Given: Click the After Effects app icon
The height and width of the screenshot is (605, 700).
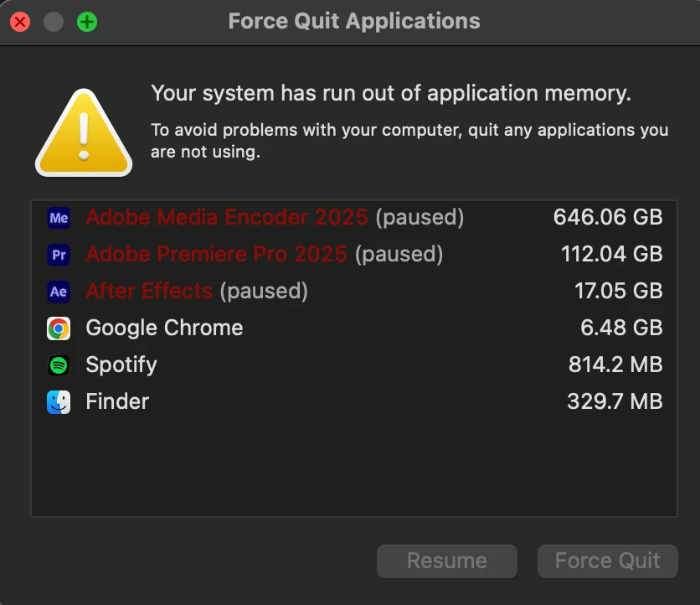Looking at the screenshot, I should tap(59, 291).
